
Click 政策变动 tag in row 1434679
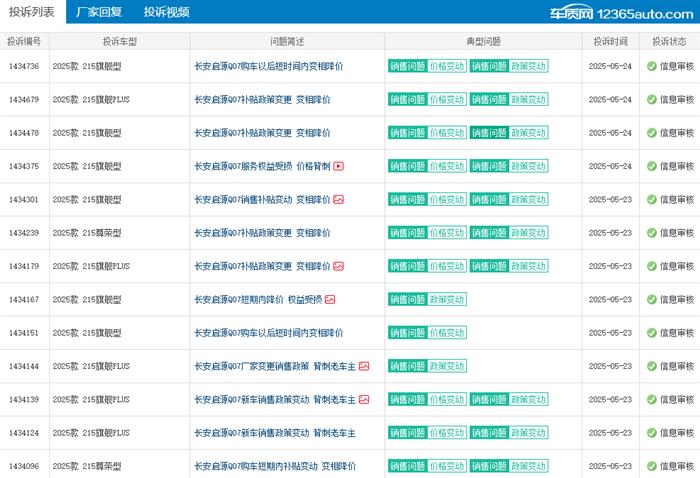tap(529, 100)
